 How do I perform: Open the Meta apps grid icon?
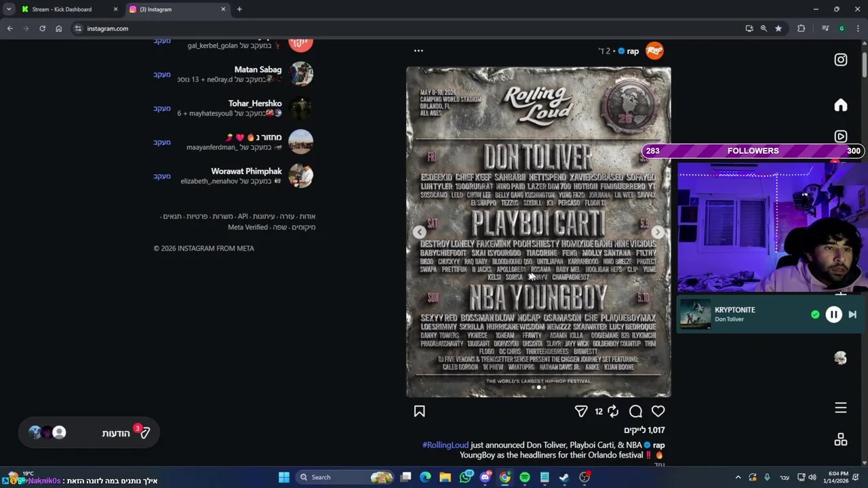840,440
